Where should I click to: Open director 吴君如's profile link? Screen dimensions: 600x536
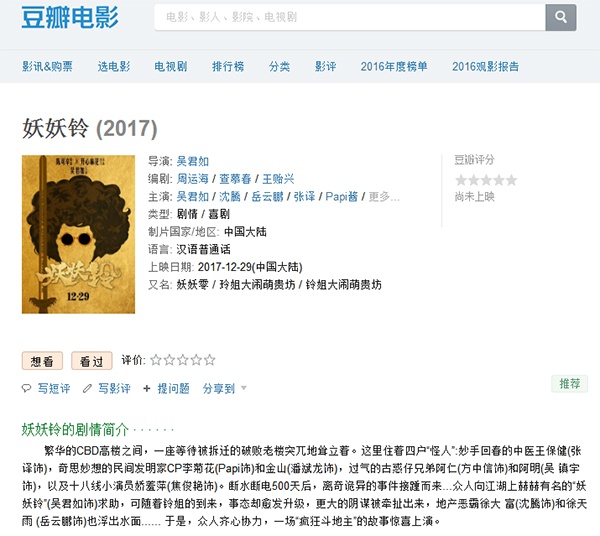tap(192, 161)
